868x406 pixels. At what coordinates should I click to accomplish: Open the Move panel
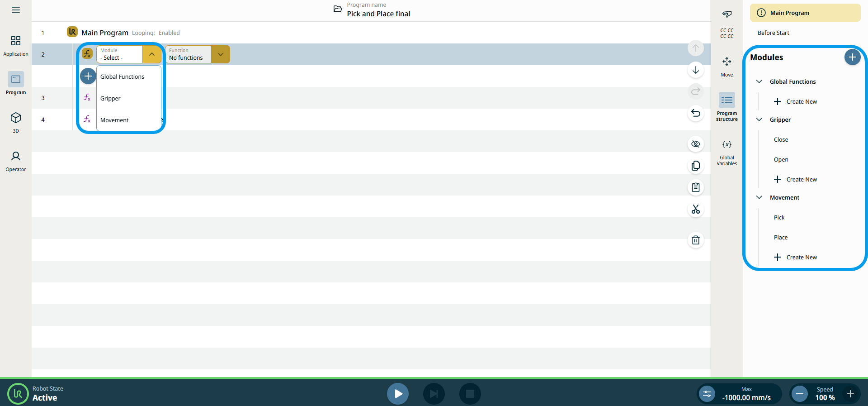[726, 66]
